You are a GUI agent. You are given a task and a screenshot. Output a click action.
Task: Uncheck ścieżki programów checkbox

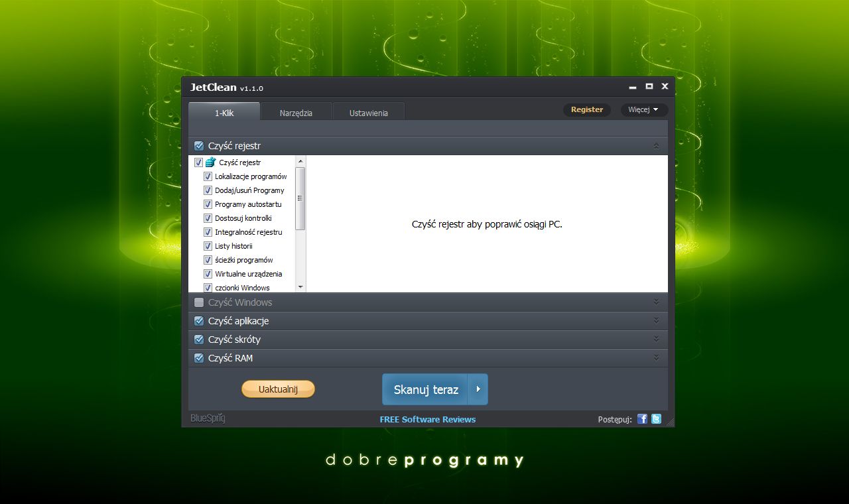(x=208, y=260)
